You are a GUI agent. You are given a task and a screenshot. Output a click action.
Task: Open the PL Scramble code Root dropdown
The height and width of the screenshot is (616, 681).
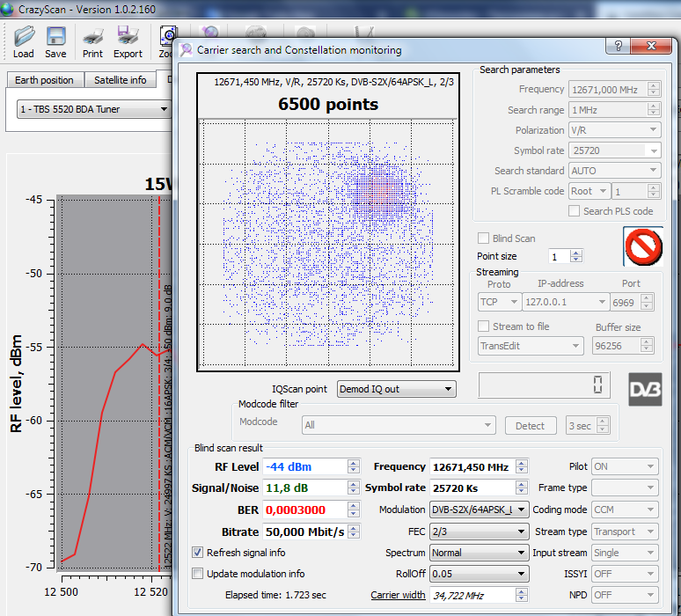[589, 191]
